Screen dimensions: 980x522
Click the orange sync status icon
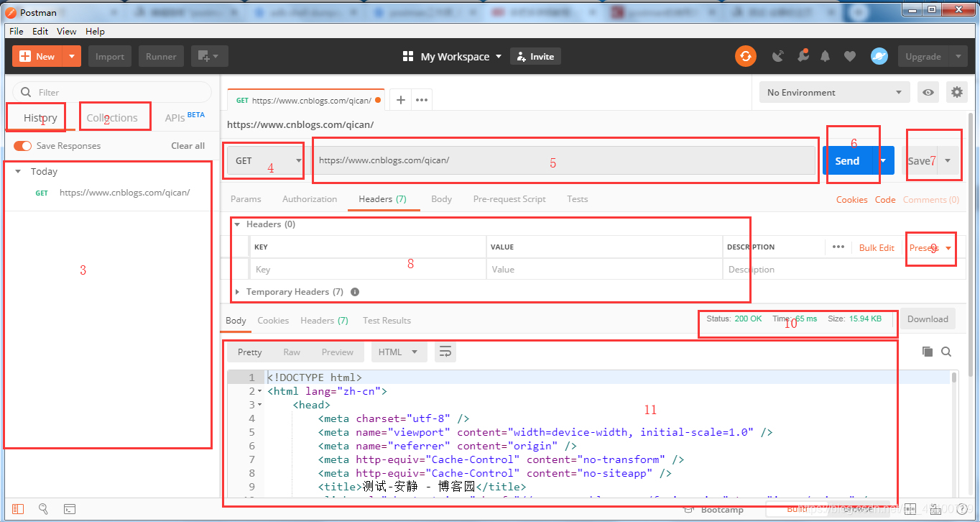pos(746,56)
